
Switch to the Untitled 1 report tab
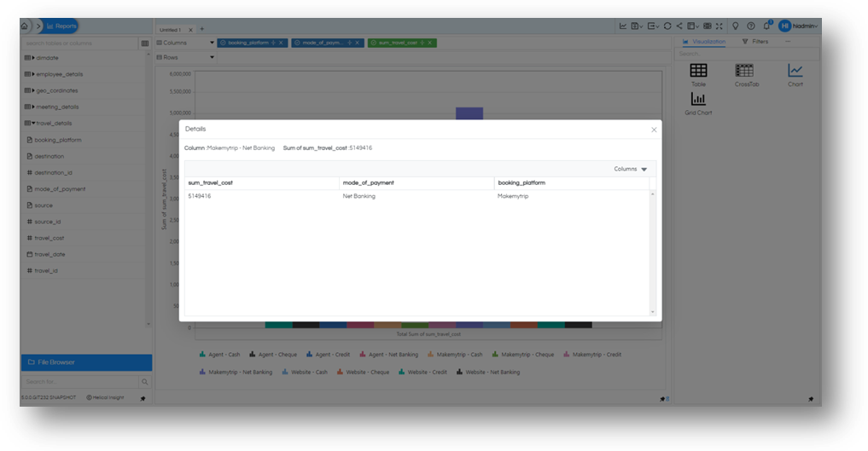169,30
